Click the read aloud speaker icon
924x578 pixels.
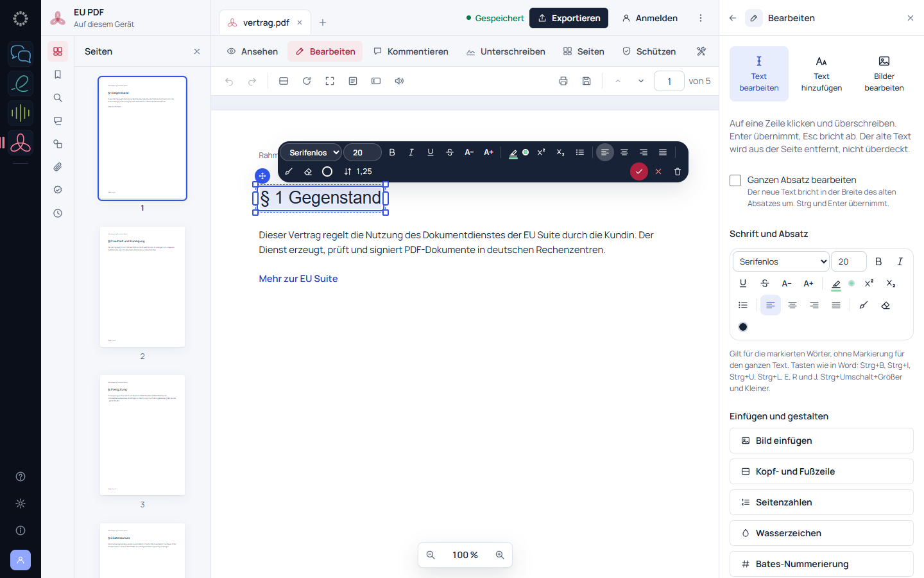click(x=399, y=81)
